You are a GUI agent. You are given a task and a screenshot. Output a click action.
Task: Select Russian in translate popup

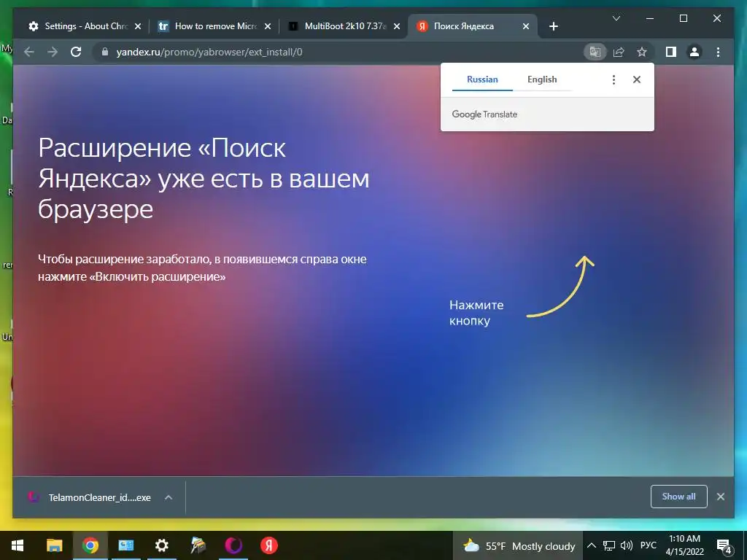click(482, 79)
